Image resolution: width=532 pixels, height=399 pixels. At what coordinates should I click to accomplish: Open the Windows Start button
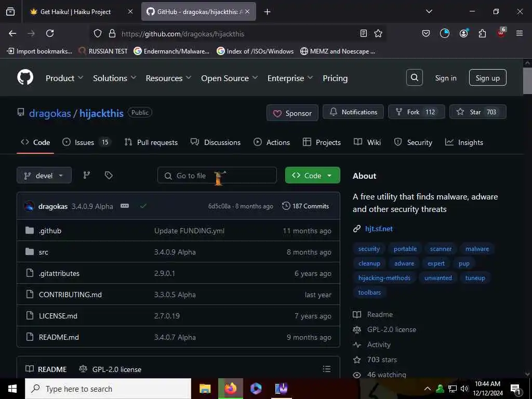tap(12, 389)
